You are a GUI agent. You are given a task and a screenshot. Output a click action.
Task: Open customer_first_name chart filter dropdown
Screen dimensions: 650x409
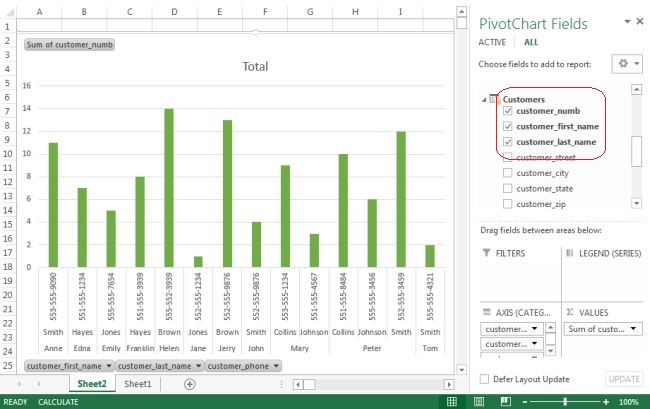tap(109, 366)
